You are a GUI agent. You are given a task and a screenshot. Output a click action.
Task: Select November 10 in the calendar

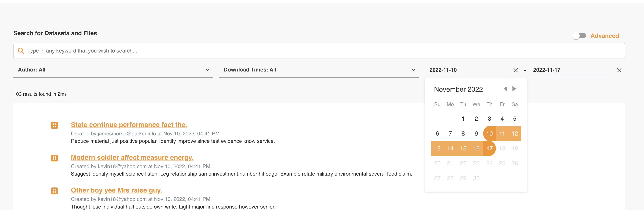[x=489, y=134]
